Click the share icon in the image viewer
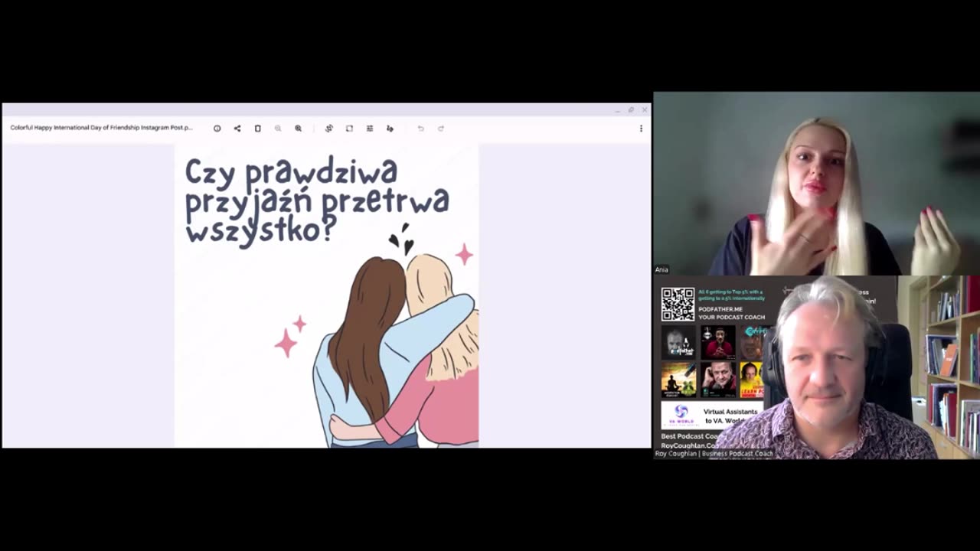Image resolution: width=980 pixels, height=551 pixels. coord(237,129)
